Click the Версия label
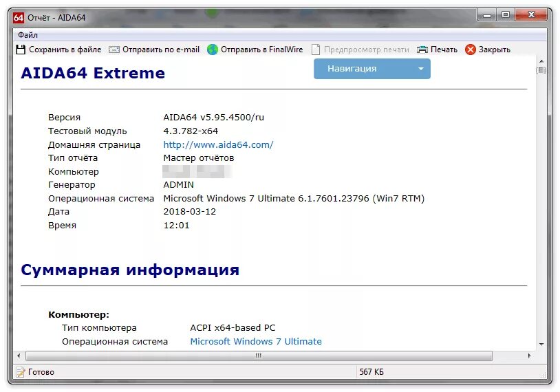560x392 pixels. (64, 118)
